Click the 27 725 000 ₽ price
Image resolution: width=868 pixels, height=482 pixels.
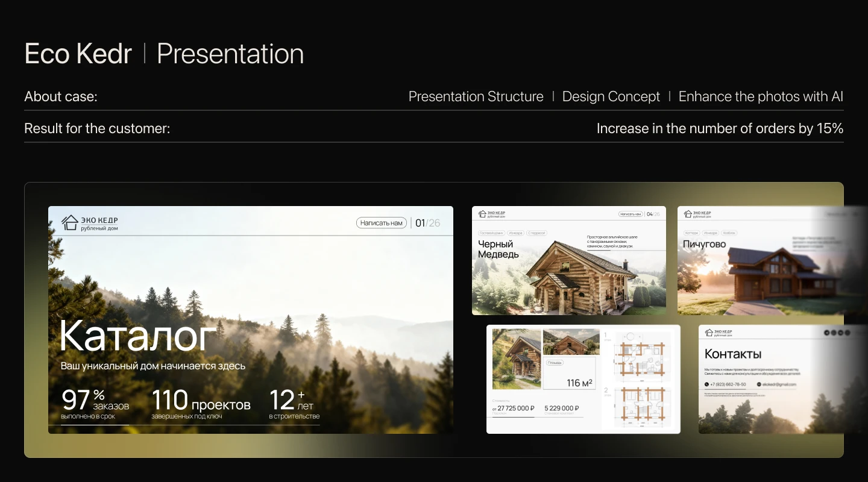[517, 408]
